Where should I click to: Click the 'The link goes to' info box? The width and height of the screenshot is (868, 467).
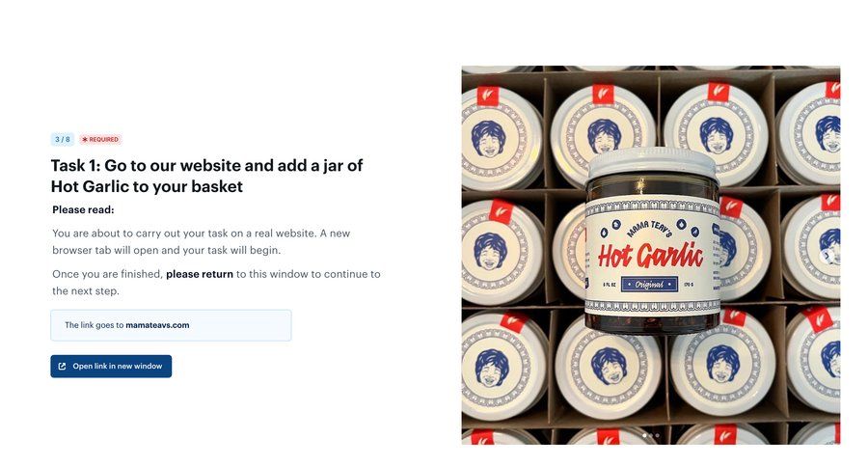point(171,325)
